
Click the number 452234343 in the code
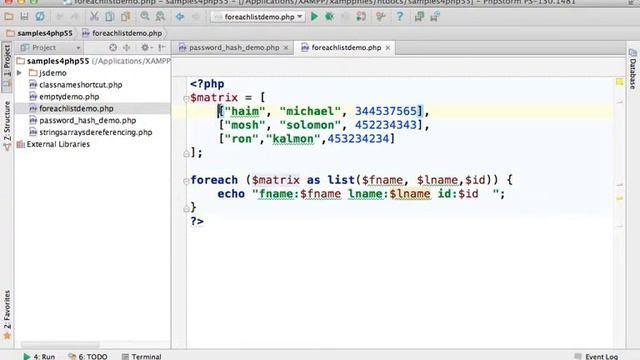(385, 125)
